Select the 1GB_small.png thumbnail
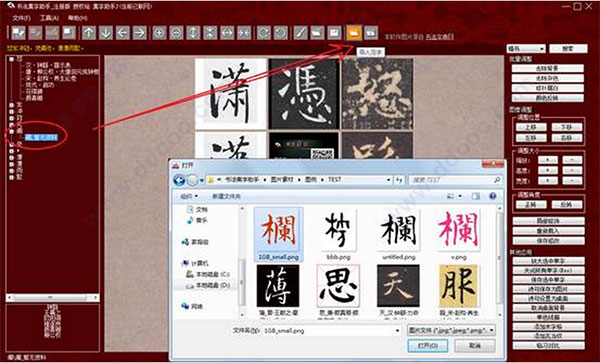Viewport: 600px width, 363px height. pyautogui.click(x=279, y=234)
